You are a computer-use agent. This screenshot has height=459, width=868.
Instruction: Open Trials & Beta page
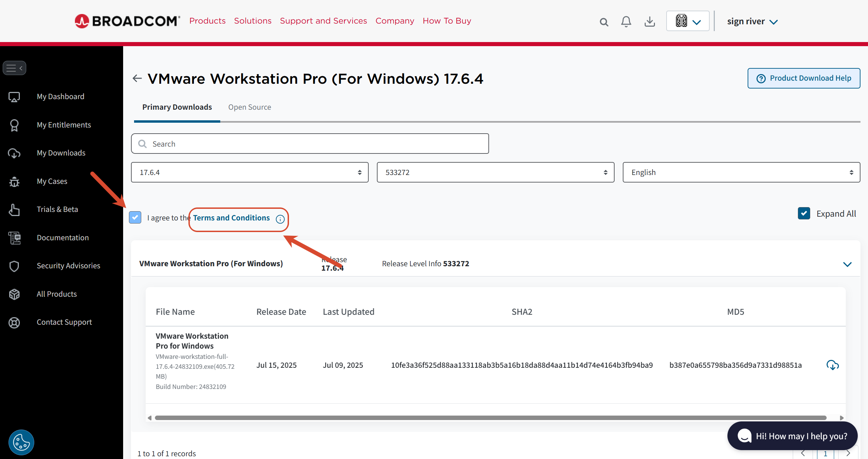pyautogui.click(x=57, y=210)
